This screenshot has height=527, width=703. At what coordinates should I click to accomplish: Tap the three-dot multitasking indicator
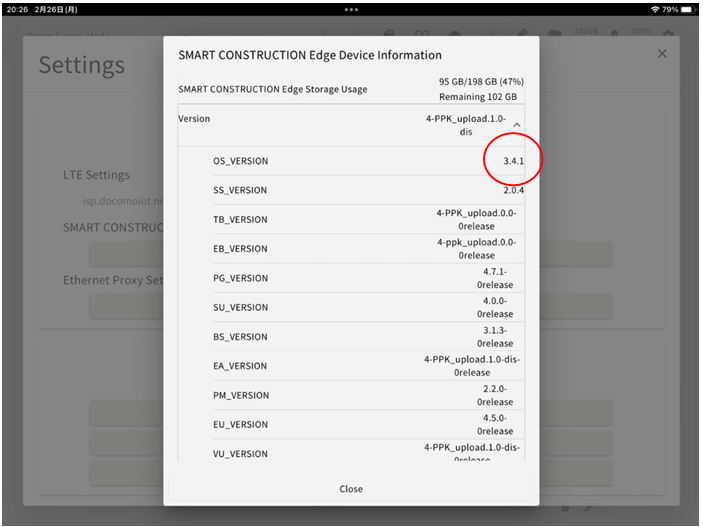351,9
